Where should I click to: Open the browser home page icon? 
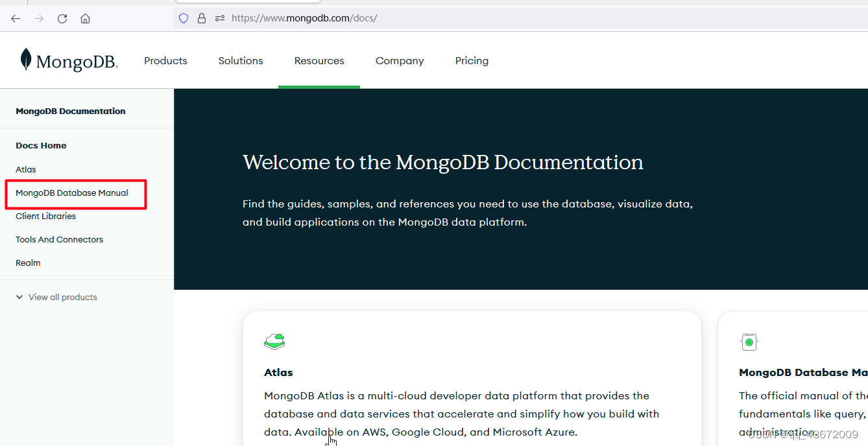coord(85,18)
